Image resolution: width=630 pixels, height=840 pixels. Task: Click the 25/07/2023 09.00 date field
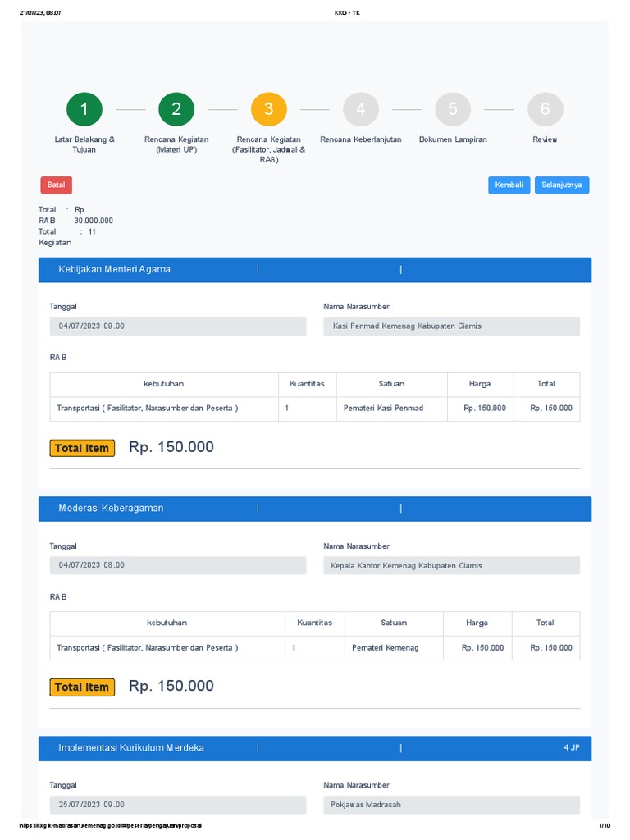(177, 805)
